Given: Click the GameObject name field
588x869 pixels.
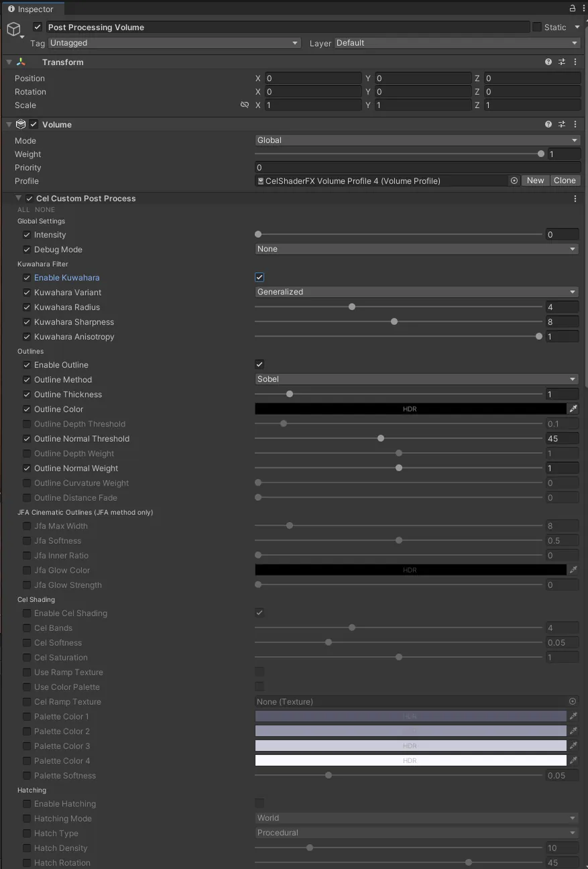Looking at the screenshot, I should (x=288, y=27).
